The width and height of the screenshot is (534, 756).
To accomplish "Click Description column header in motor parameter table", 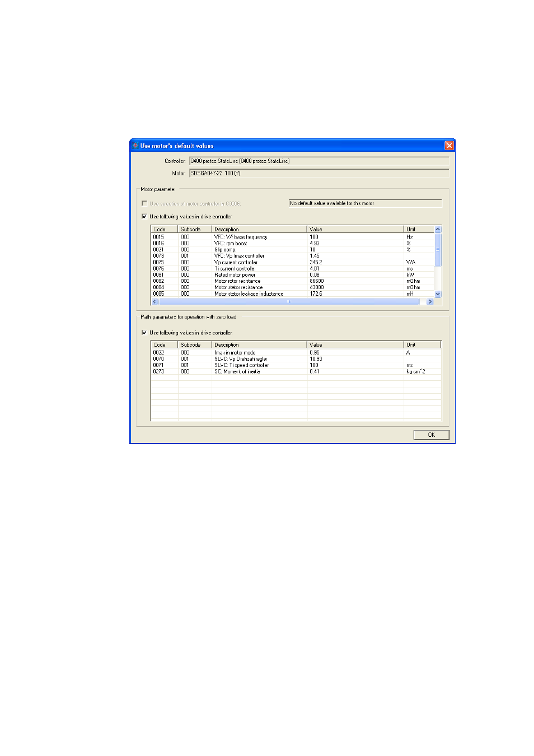I will coord(259,229).
